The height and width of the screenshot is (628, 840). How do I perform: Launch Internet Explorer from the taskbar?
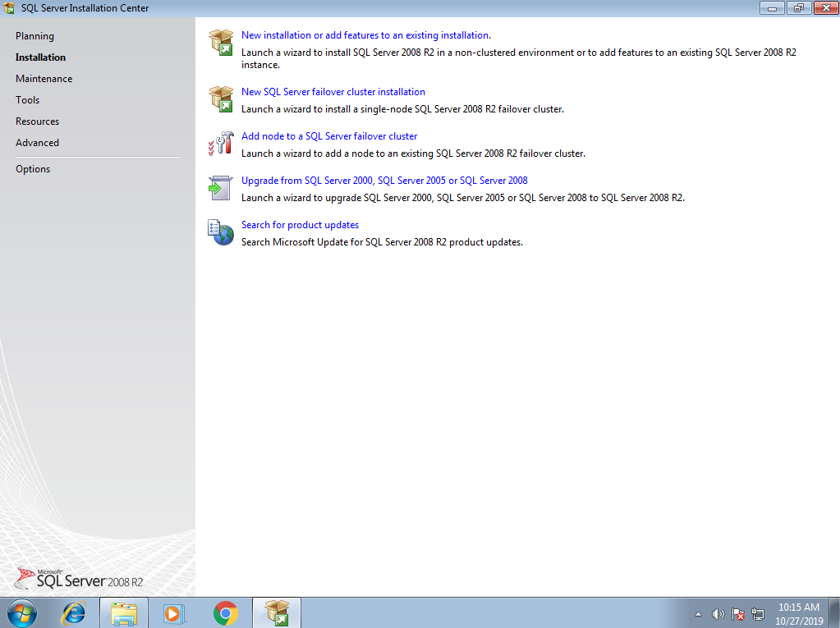tap(74, 613)
